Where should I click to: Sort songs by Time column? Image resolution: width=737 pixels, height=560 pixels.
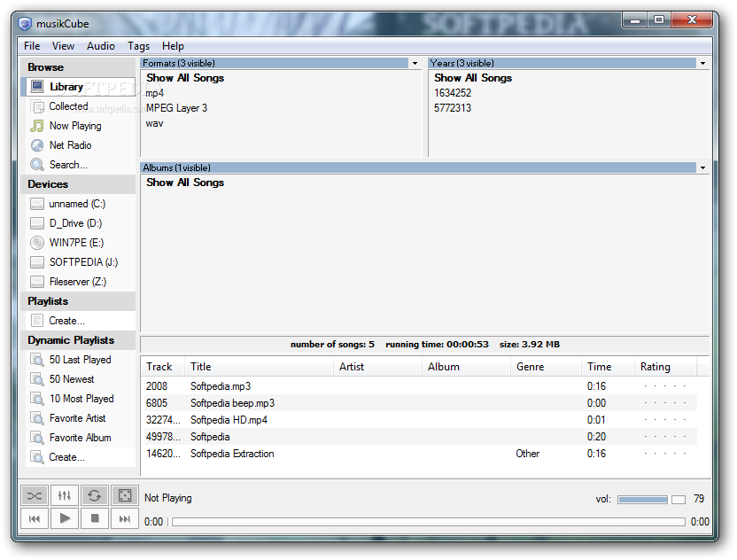tap(609, 367)
